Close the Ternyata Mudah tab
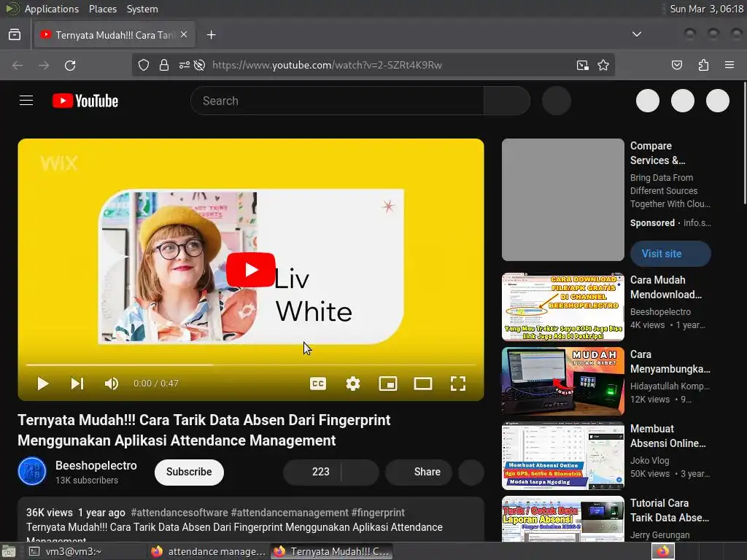 click(x=184, y=34)
